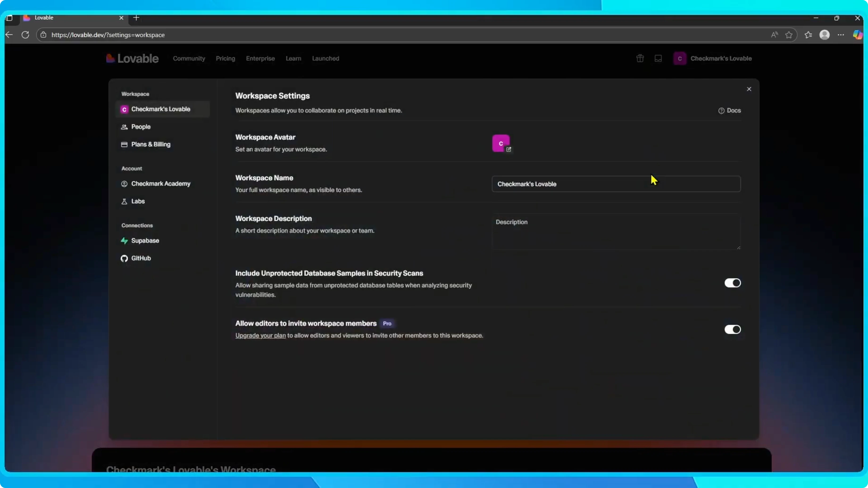Image resolution: width=868 pixels, height=488 pixels.
Task: Open the inbox notifications icon
Action: [658, 59]
